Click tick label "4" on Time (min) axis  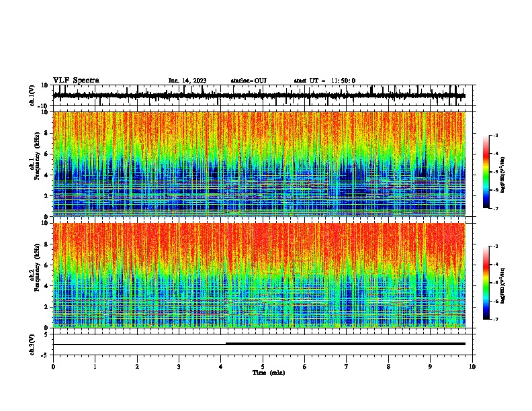coord(221,367)
